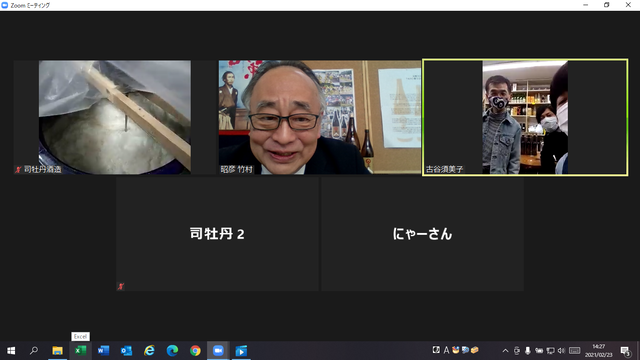Open the video player app in the taskbar
Viewport: 640px width, 360px height.
point(241,351)
